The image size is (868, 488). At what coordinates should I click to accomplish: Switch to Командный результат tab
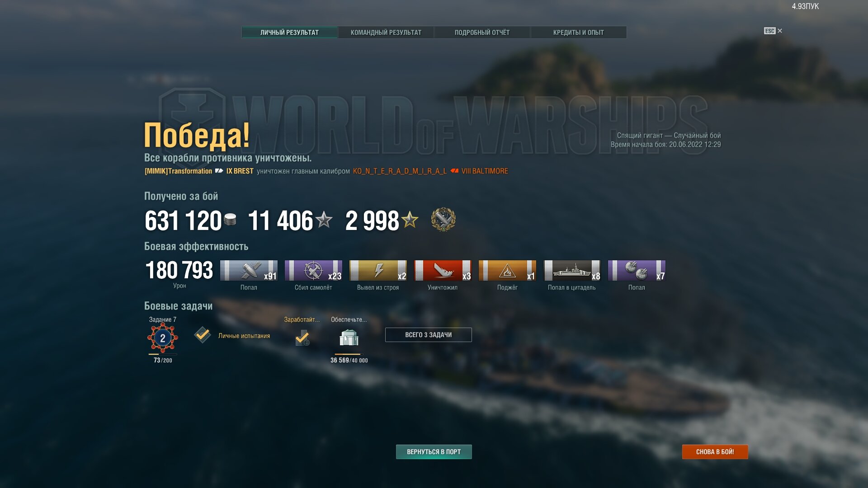click(386, 33)
